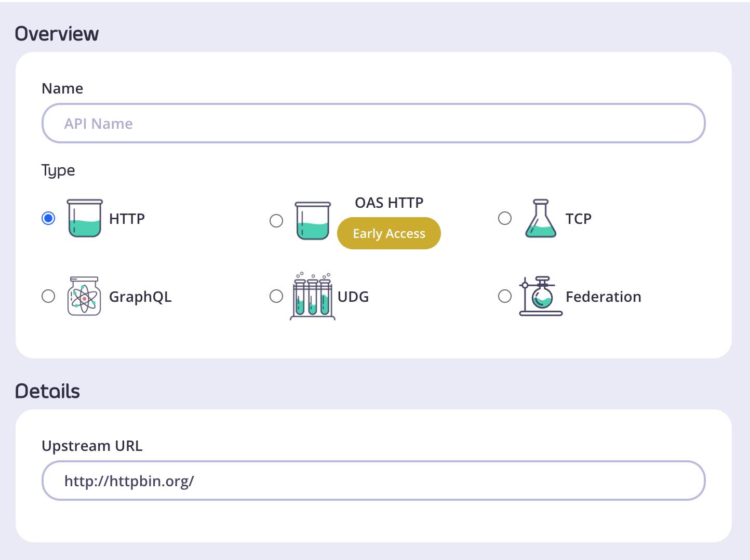The image size is (750, 560).
Task: Click the UDG test tubes icon
Action: click(312, 296)
